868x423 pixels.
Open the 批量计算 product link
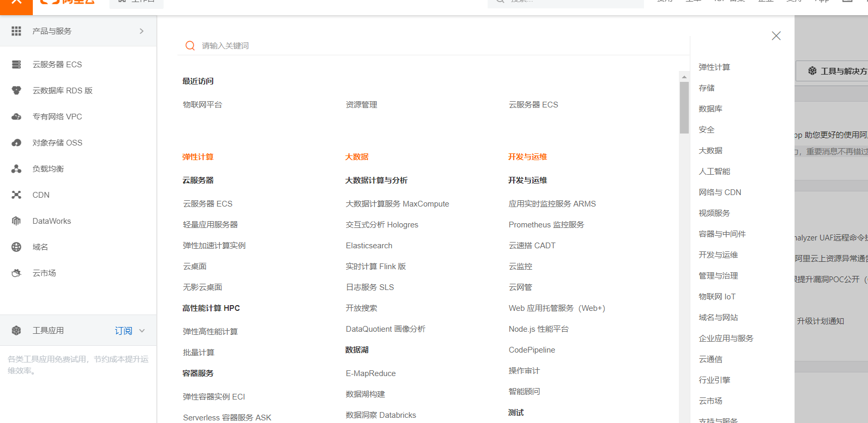199,353
